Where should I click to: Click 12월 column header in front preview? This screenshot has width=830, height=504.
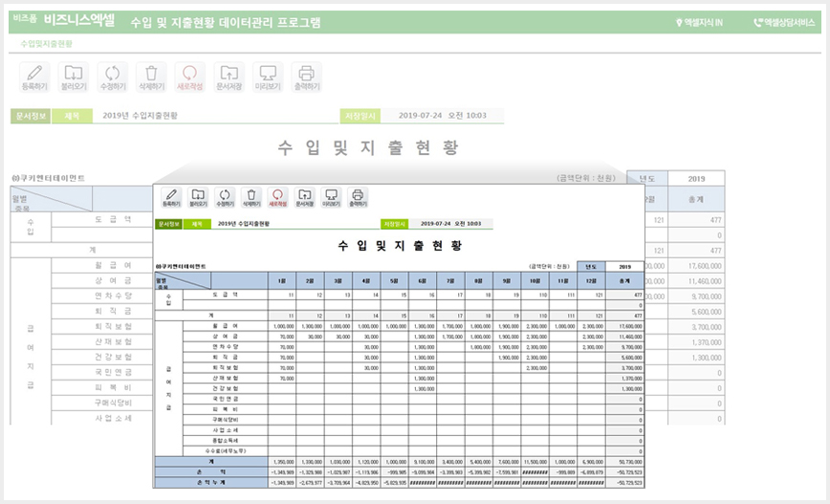tap(591, 281)
